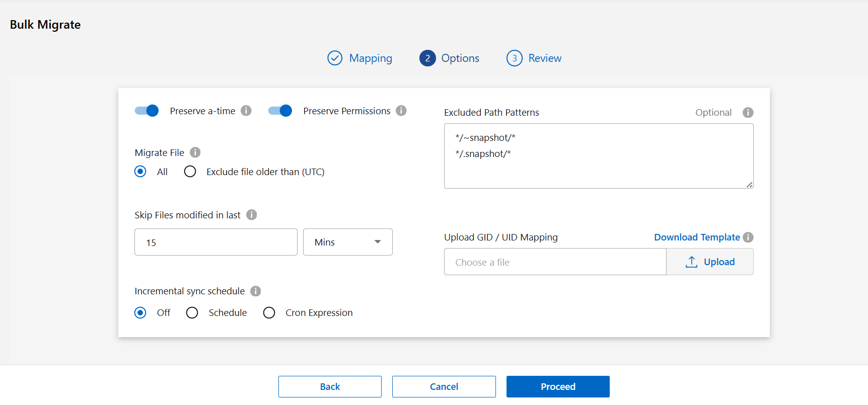
Task: Select the Schedule radio option
Action: pyautogui.click(x=192, y=313)
